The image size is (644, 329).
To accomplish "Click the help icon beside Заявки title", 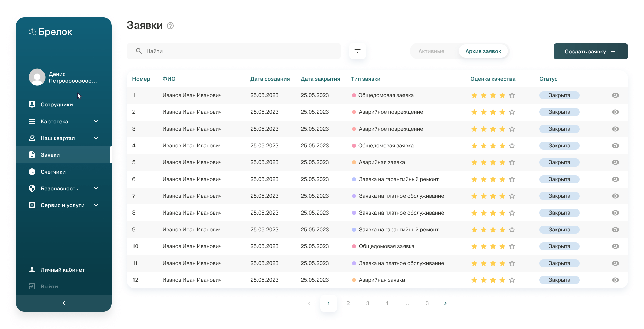I will (170, 26).
